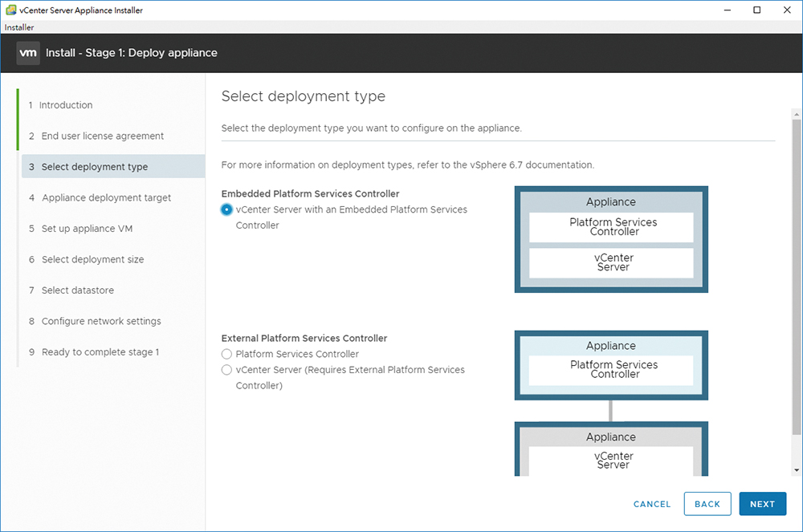The image size is (803, 532).
Task: Click the external Platform Services Controller appliance diagram
Action: (611, 365)
